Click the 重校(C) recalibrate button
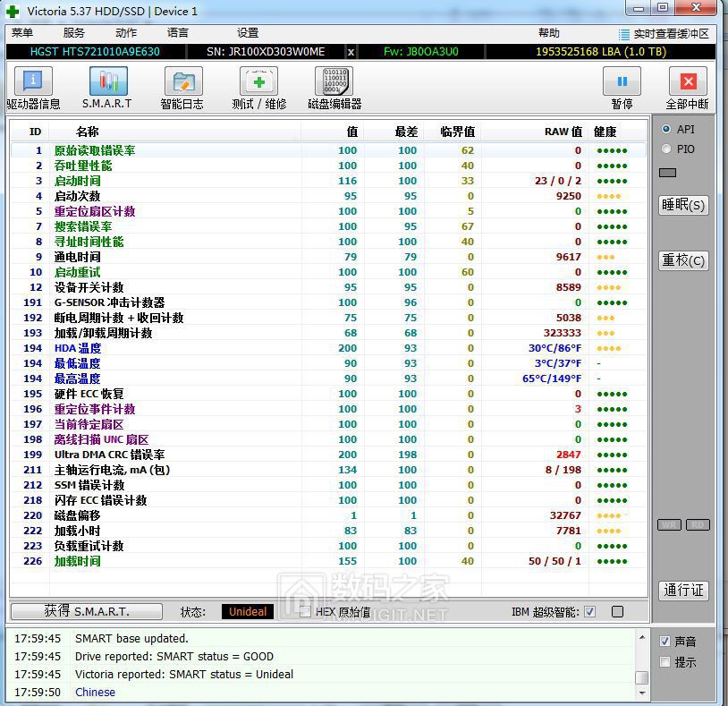Screen dimensions: 728x706 [683, 260]
